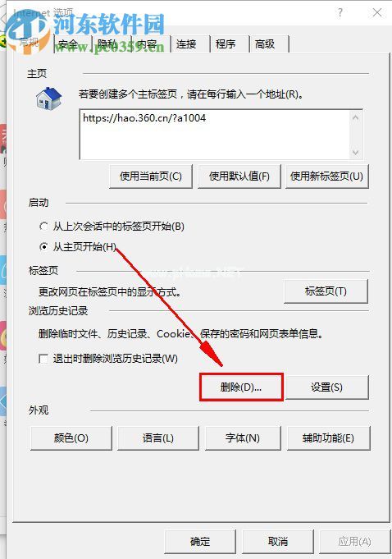The image size is (392, 559).
Task: Click 使用新标签页(U) button
Action: 327,176
